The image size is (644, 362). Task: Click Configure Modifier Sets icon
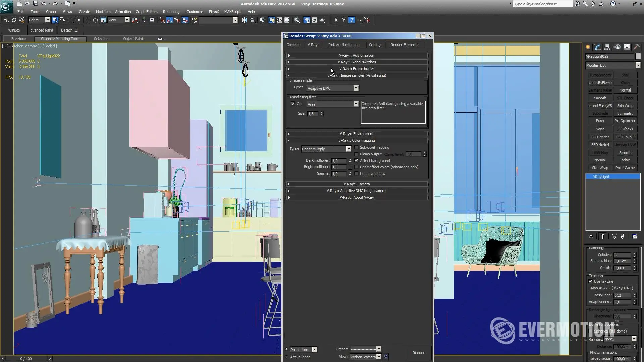[x=634, y=236]
